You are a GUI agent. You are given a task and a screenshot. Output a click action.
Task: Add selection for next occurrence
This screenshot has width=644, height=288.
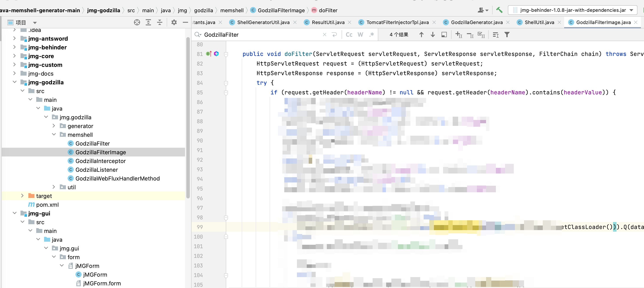pos(459,35)
